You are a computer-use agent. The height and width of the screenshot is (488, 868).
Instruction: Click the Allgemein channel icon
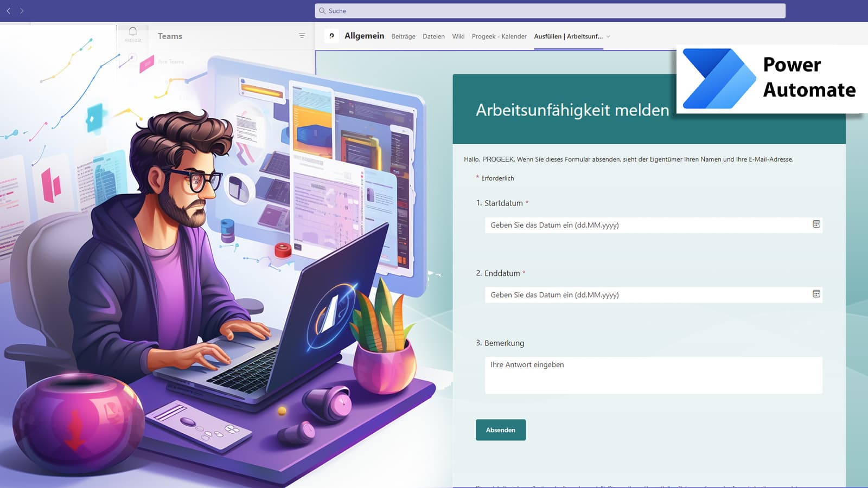coord(331,36)
